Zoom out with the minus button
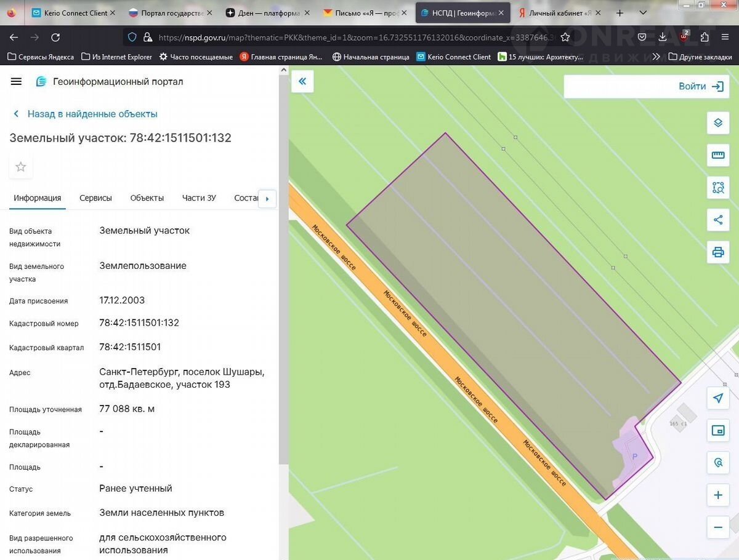 coord(717,527)
